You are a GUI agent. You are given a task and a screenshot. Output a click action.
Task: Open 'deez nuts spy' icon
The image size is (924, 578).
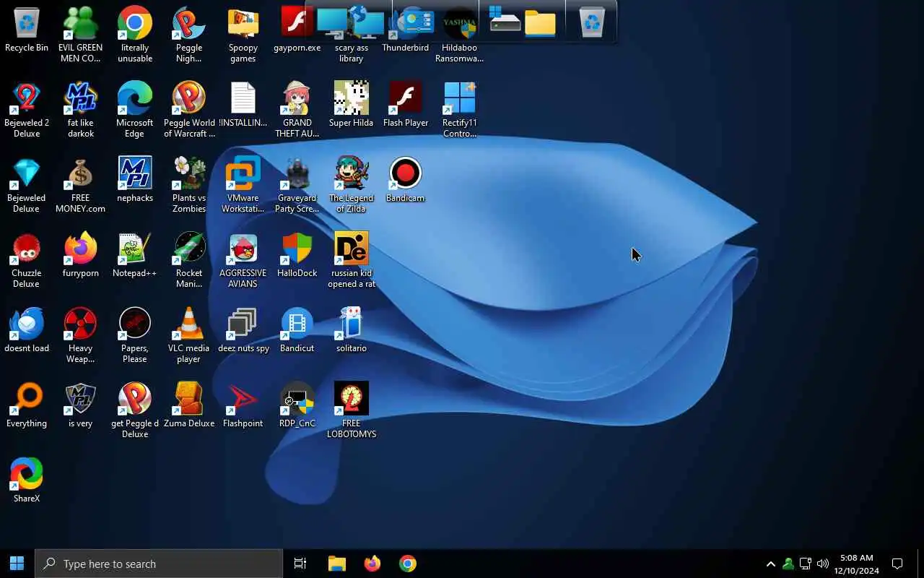pyautogui.click(x=243, y=329)
